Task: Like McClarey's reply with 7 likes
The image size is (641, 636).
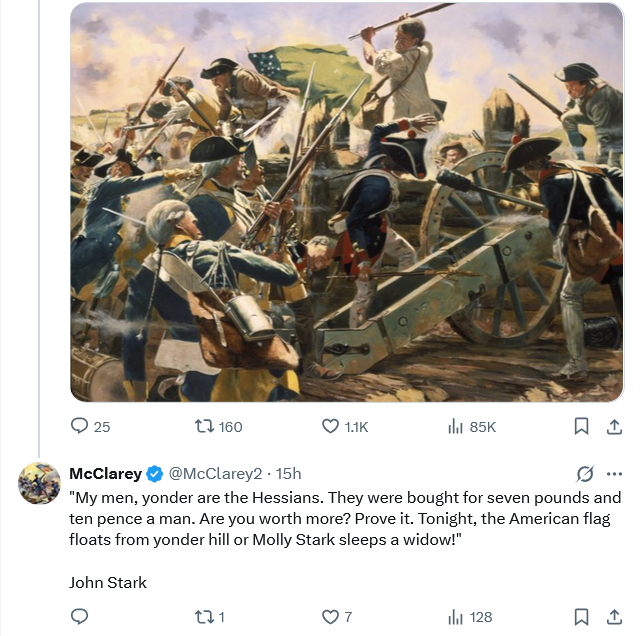Action: 337,617
